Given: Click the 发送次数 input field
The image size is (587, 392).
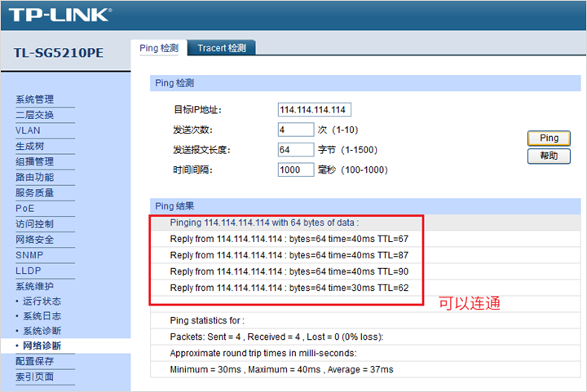Looking at the screenshot, I should (x=296, y=130).
